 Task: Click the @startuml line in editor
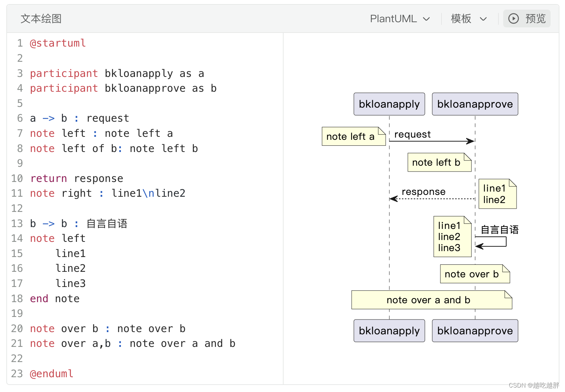pyautogui.click(x=58, y=43)
